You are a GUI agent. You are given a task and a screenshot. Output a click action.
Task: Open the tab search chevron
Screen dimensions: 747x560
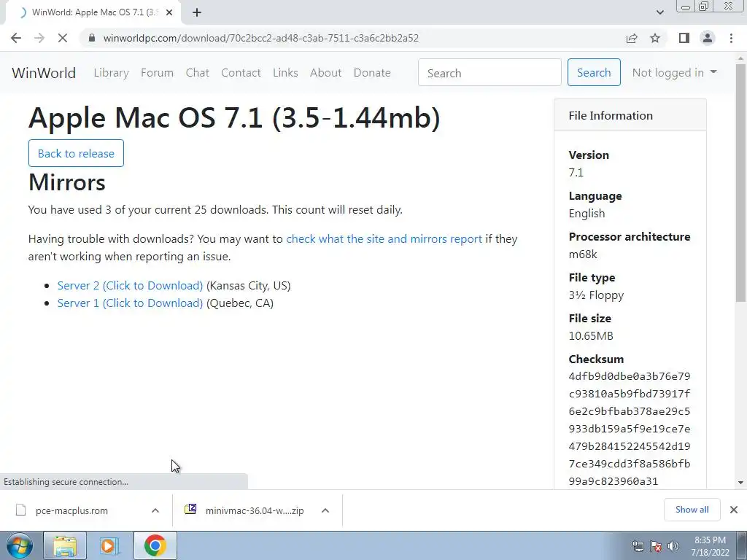659,12
